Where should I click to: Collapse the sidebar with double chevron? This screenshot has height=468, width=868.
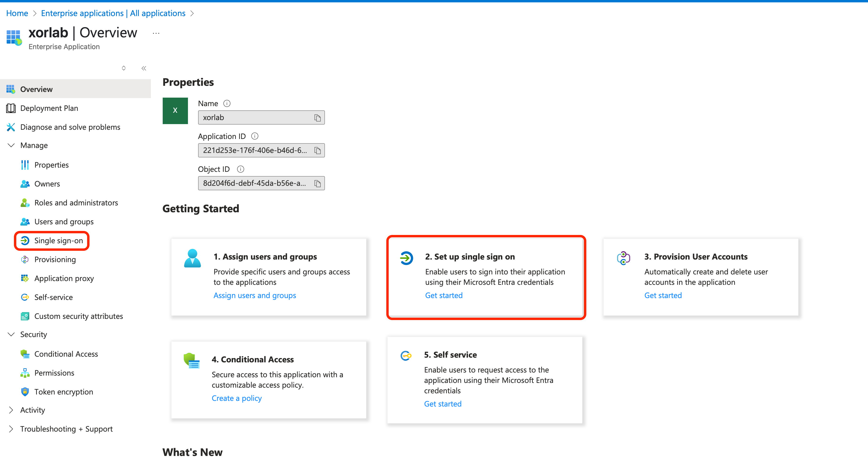(x=144, y=68)
